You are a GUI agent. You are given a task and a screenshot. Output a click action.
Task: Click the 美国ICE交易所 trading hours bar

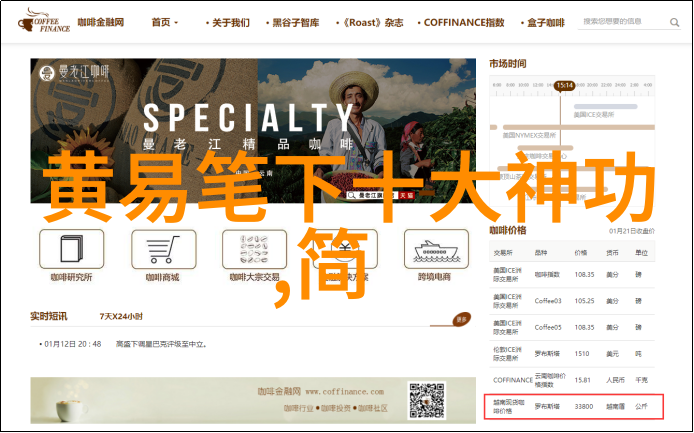pyautogui.click(x=605, y=107)
